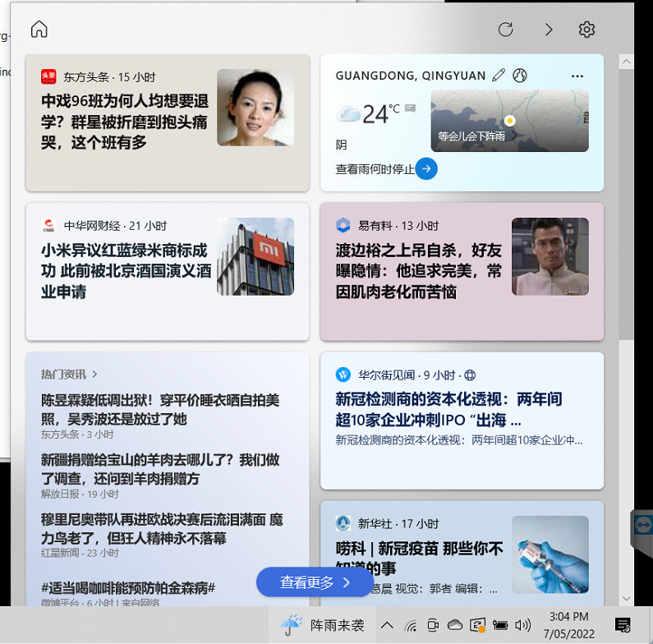Open the 小米异议红蓝绿米商标 article
653x644 pixels.
[x=126, y=271]
